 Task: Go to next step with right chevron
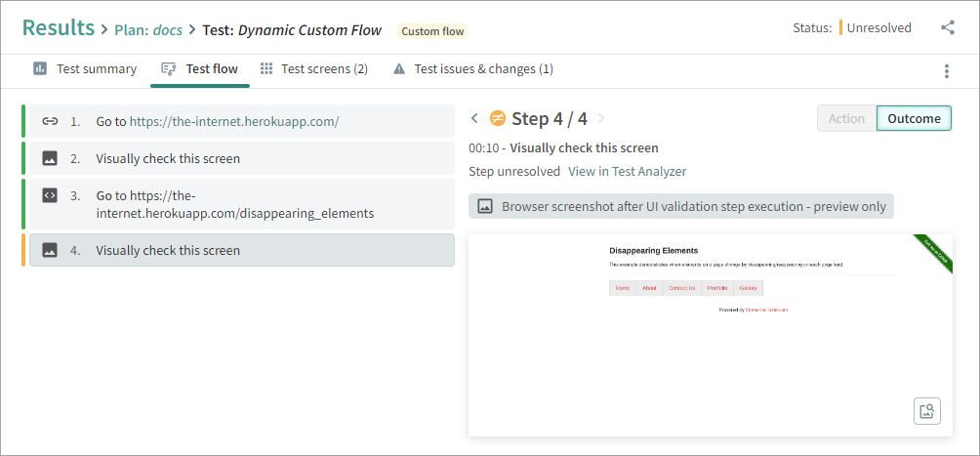point(601,119)
